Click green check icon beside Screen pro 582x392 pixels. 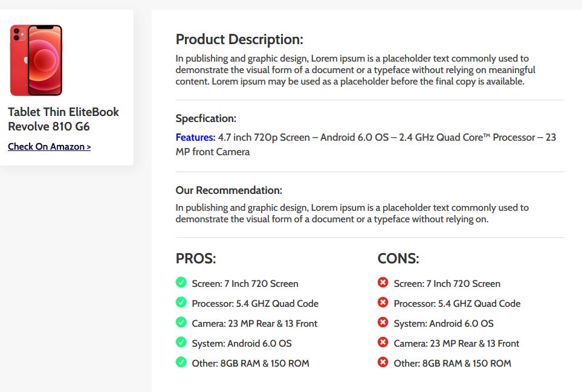pos(181,282)
